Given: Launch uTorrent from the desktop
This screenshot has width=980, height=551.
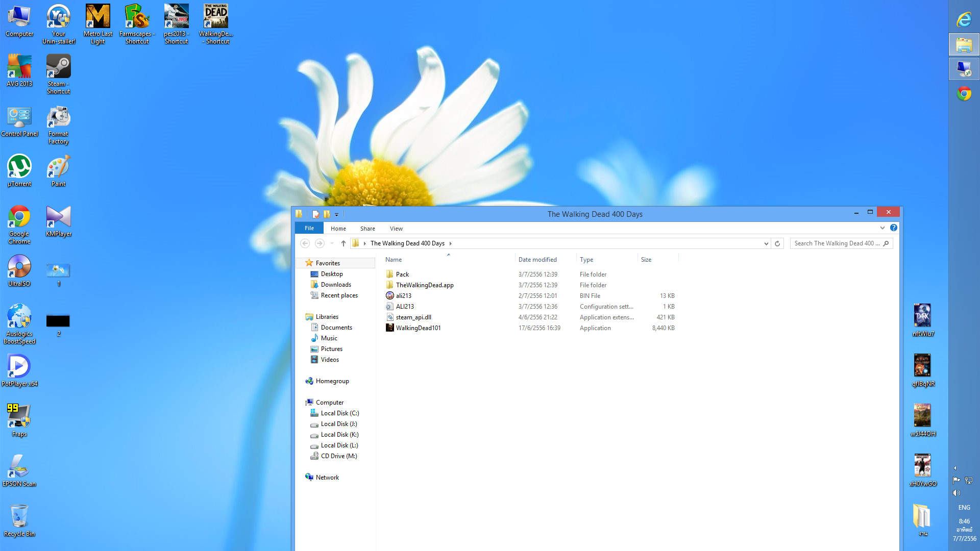Looking at the screenshot, I should pyautogui.click(x=19, y=171).
